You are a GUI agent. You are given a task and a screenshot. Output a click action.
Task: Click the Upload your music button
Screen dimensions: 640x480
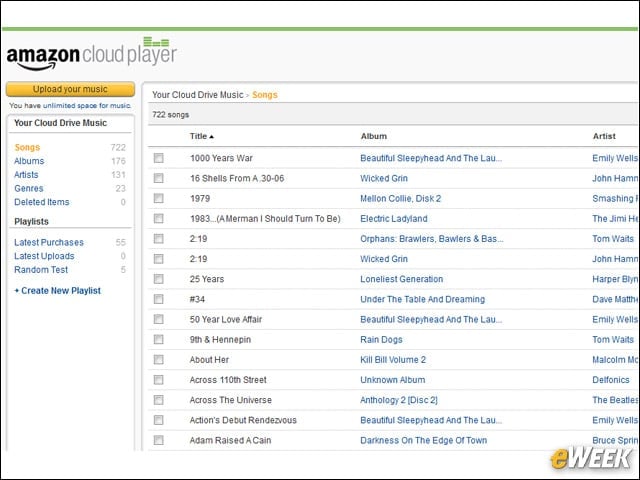click(x=70, y=89)
